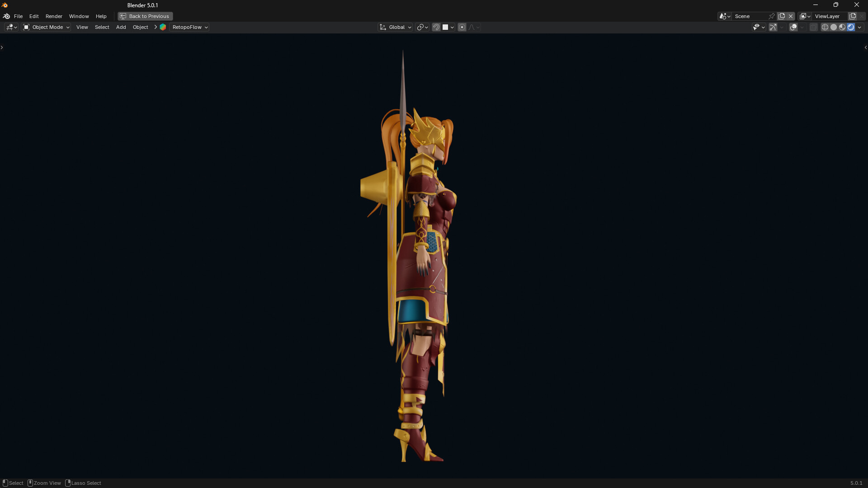The image size is (868, 488).
Task: Open the Object Mode dropdown
Action: (x=47, y=27)
